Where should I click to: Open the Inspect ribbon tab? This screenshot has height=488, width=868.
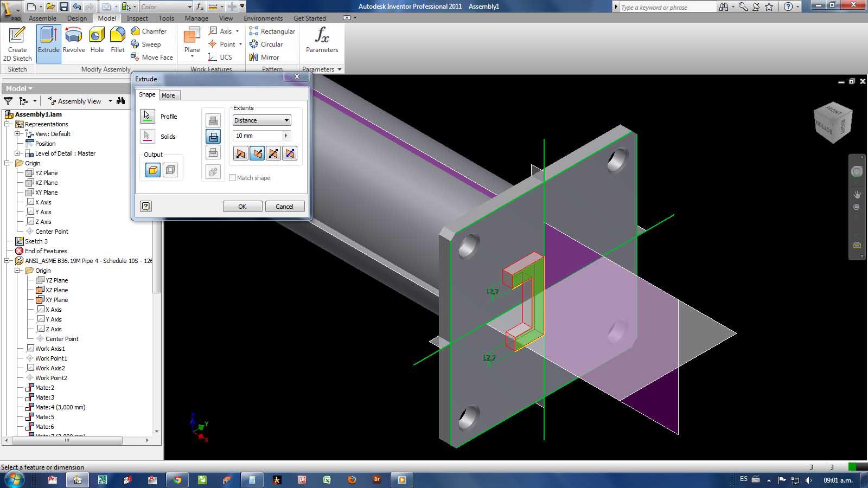(137, 18)
